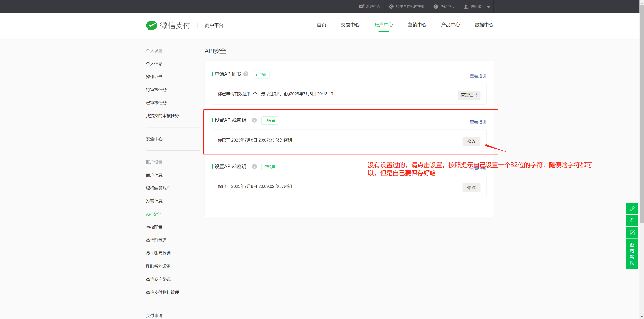Image resolution: width=644 pixels, height=319 pixels.
Task: Click 收单合作机构搜索 text link
Action: click(410, 7)
